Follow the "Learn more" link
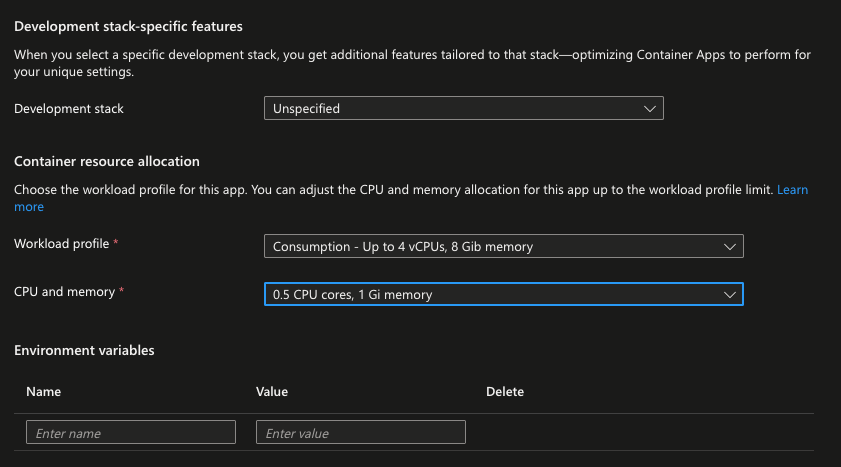841x467 pixels. point(792,190)
